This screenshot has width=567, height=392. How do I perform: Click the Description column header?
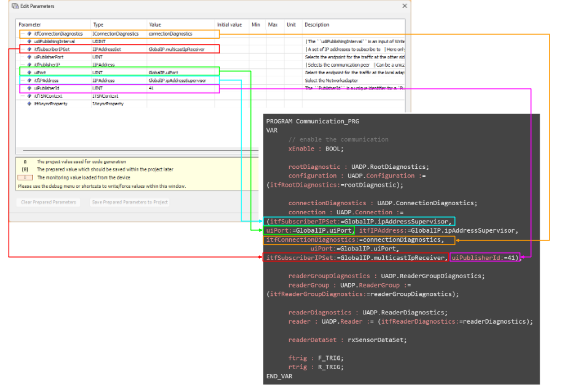point(317,25)
